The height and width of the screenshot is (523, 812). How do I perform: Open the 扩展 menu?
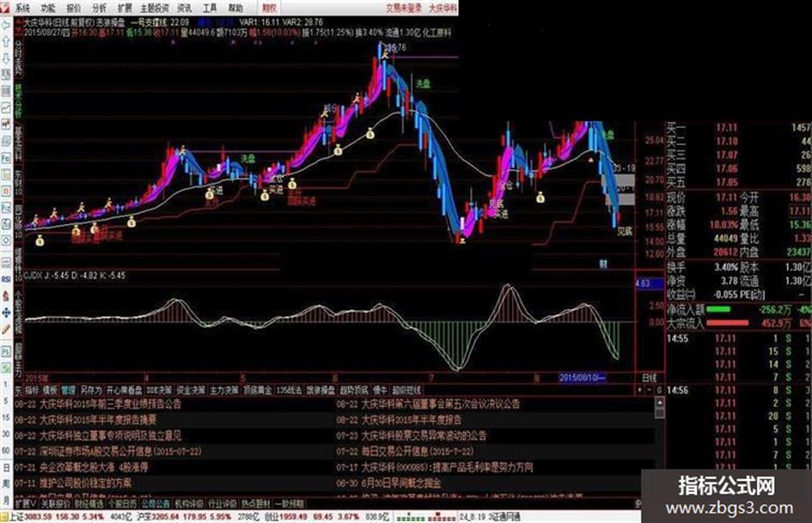(x=125, y=8)
